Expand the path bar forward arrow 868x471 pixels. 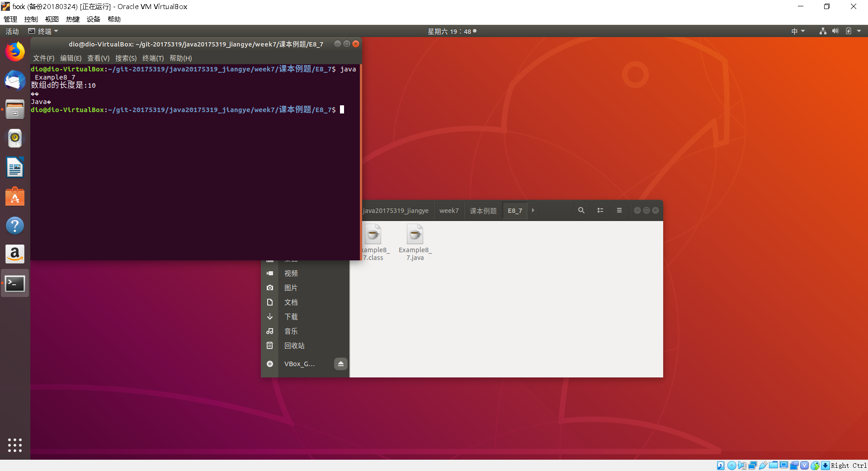coord(533,210)
